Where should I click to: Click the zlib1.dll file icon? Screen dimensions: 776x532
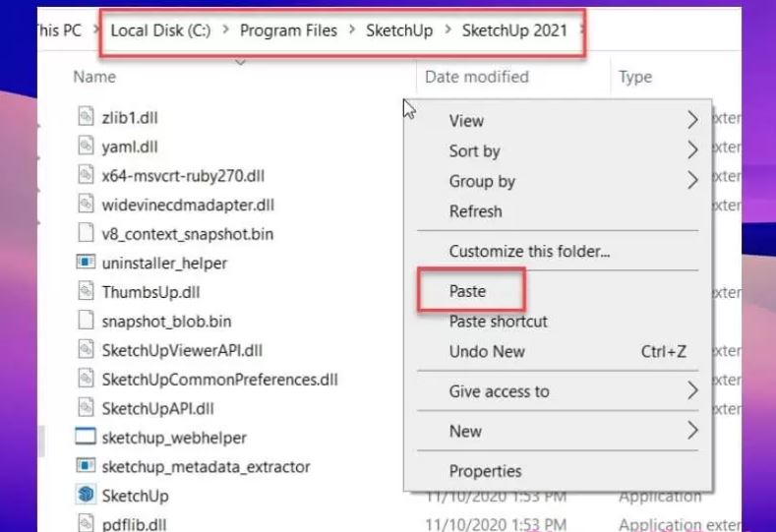point(86,117)
